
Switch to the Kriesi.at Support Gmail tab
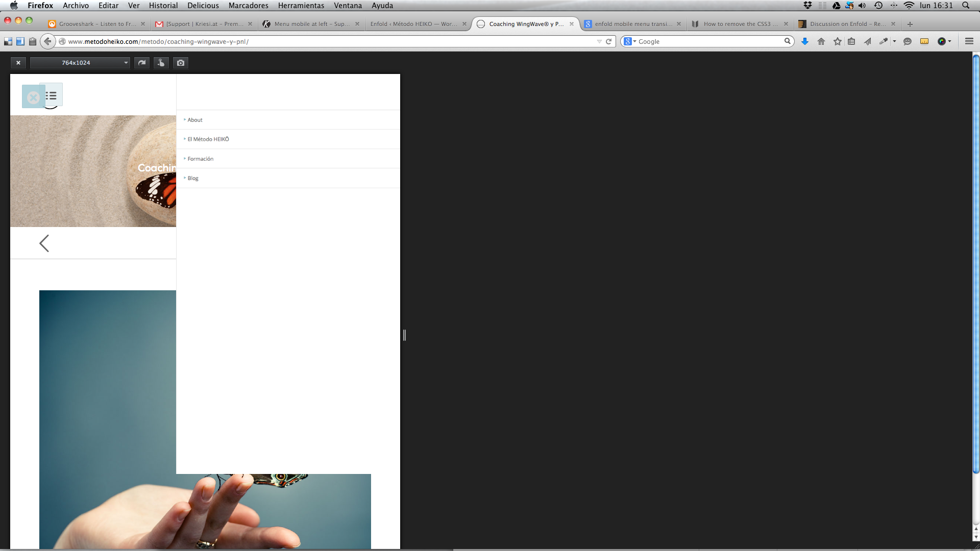pos(204,24)
